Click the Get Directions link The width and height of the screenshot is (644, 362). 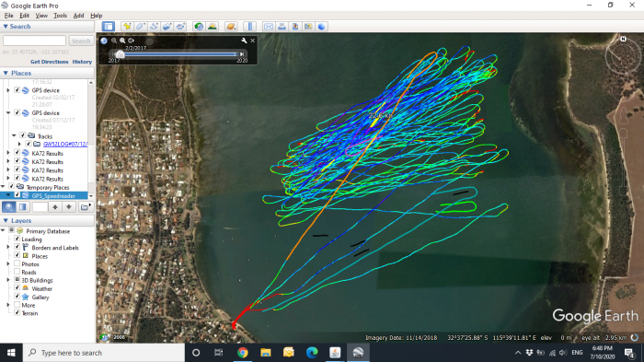click(x=50, y=62)
